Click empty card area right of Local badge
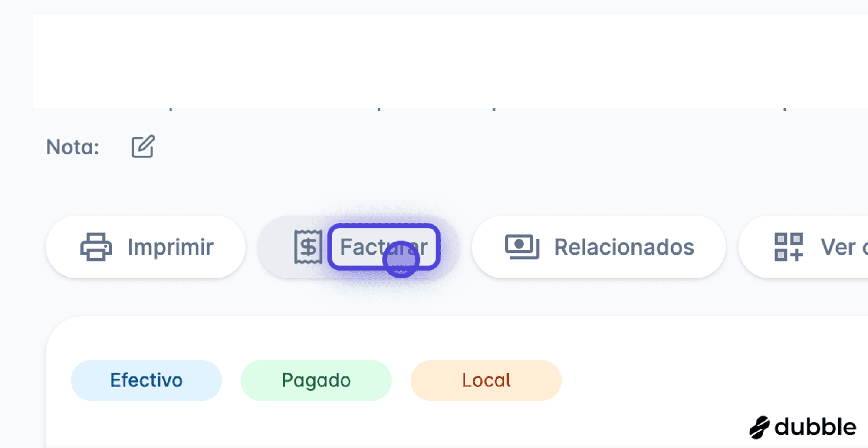Screen dimensions: 868x448 712,380
